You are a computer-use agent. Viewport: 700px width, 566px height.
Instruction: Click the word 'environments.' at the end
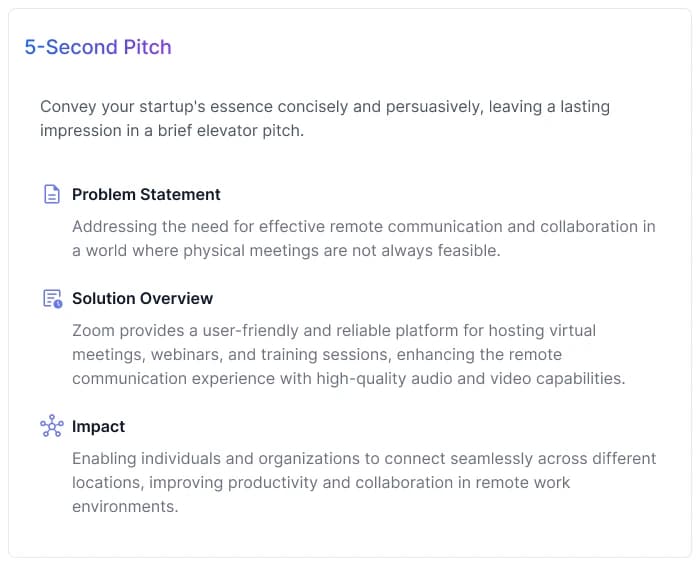click(125, 507)
